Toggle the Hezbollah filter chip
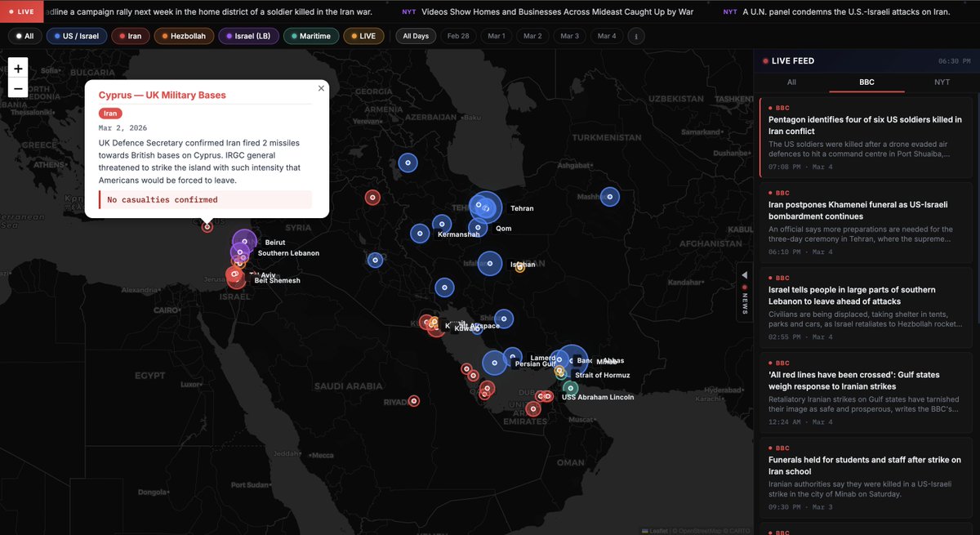 coord(184,36)
